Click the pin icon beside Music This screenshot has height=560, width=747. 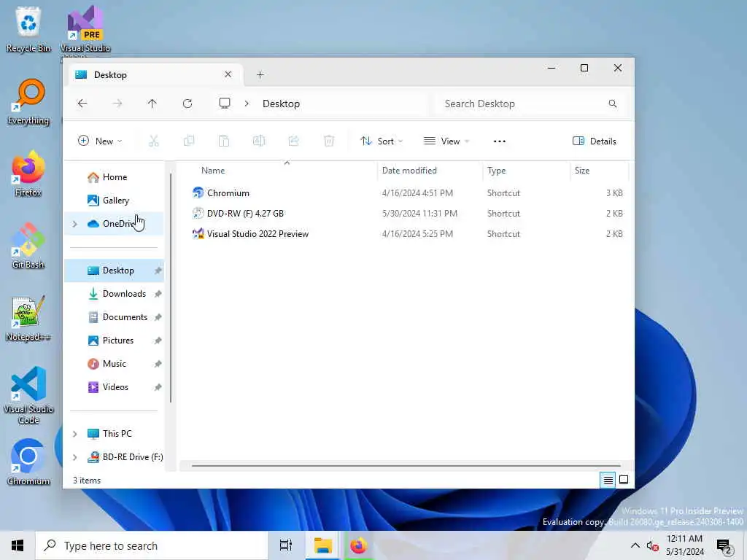(x=158, y=364)
